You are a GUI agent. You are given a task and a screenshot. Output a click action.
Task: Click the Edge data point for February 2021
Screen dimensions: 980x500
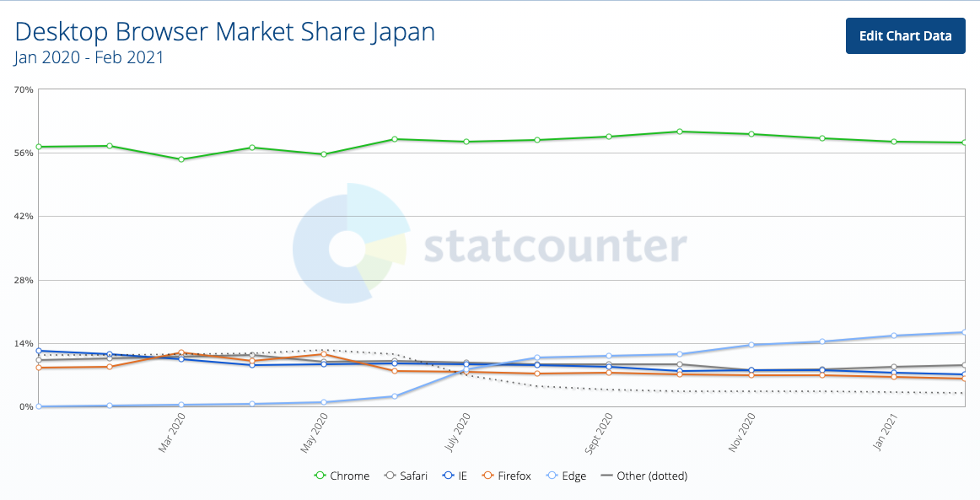tap(964, 332)
